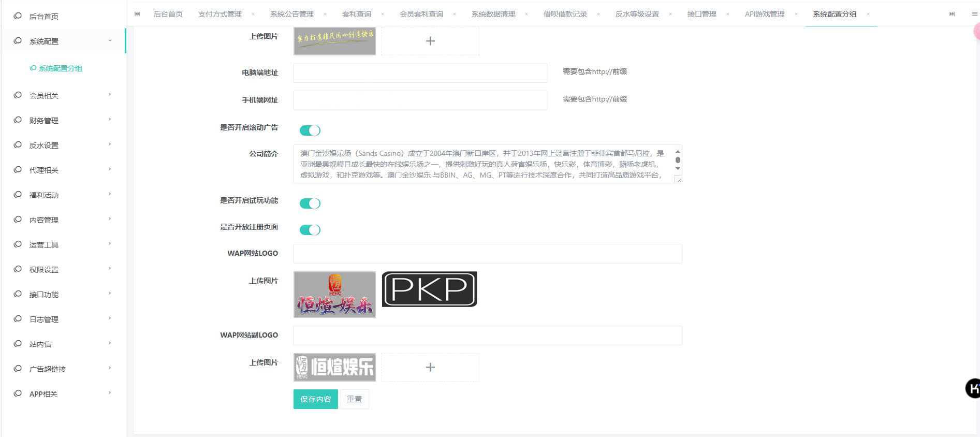Toggle 是否开放注册页面 switch

(x=310, y=230)
